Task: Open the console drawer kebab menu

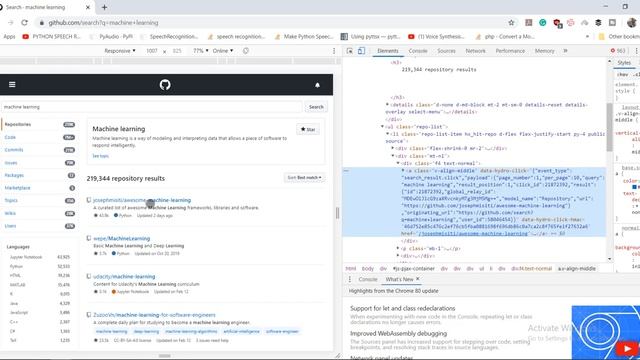Action: [x=349, y=279]
